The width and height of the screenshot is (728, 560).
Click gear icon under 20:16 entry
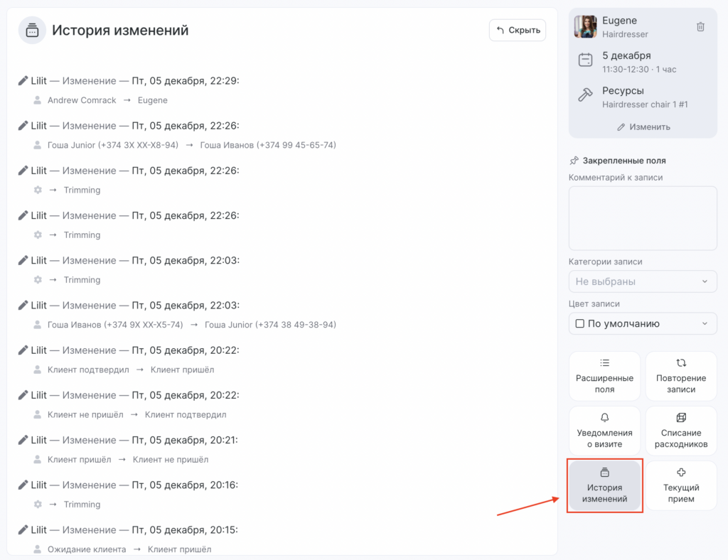point(38,505)
